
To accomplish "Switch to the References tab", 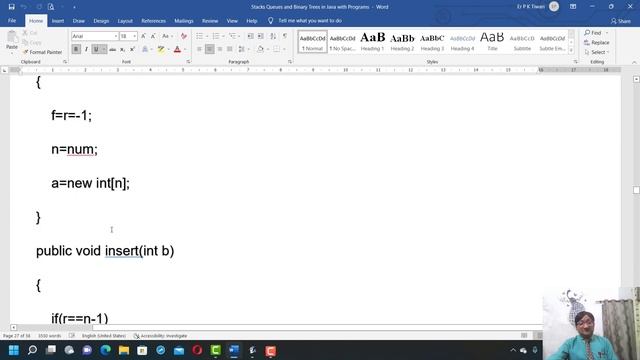I will 153,21.
